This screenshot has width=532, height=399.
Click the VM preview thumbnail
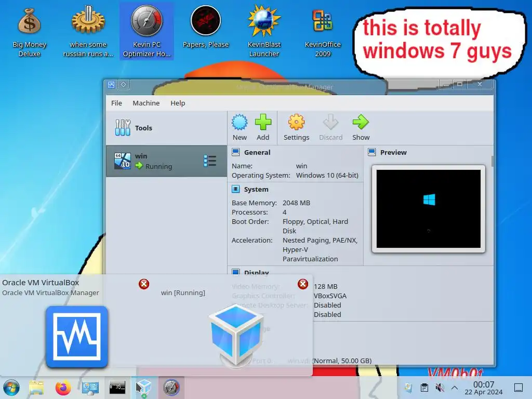click(x=429, y=209)
